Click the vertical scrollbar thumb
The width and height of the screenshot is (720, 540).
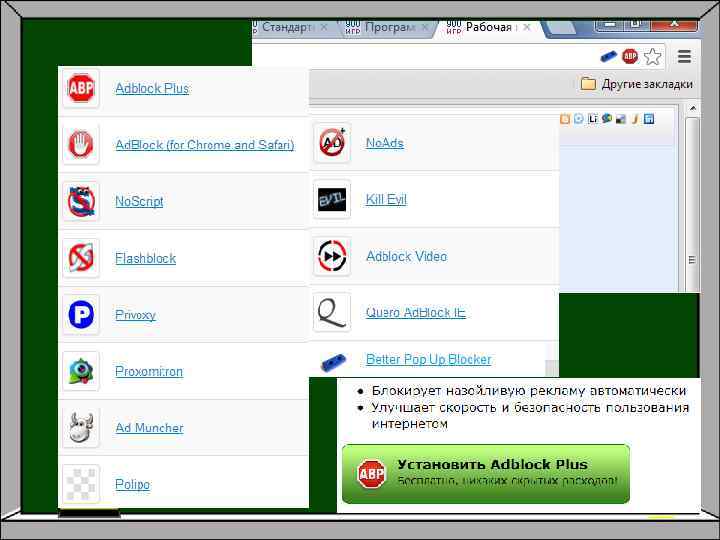pos(692,205)
